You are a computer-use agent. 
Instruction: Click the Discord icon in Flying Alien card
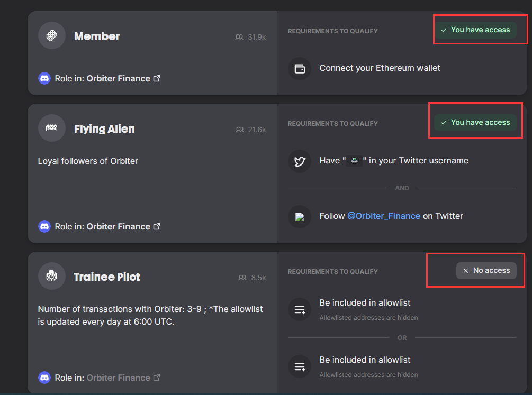[44, 226]
